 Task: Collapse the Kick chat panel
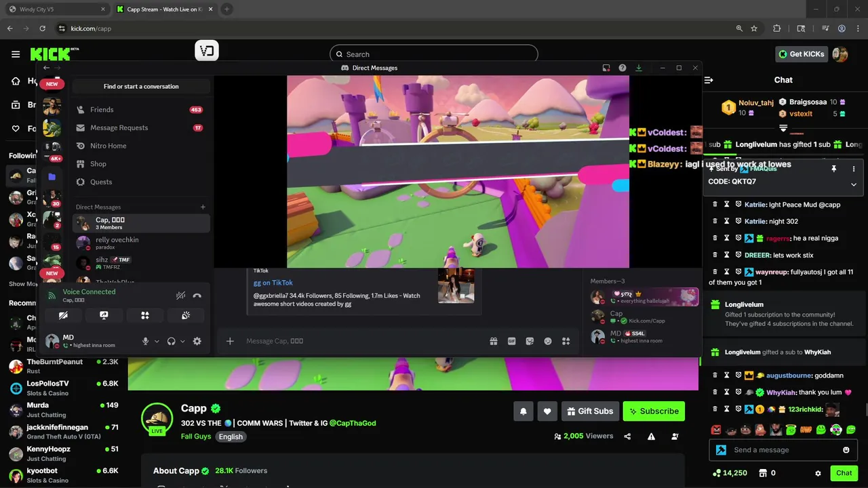point(709,80)
